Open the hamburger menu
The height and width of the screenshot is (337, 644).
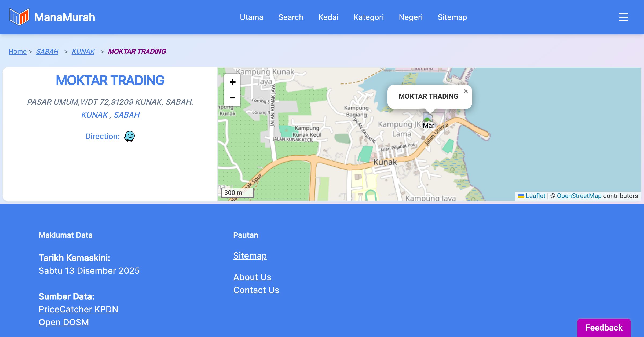623,17
